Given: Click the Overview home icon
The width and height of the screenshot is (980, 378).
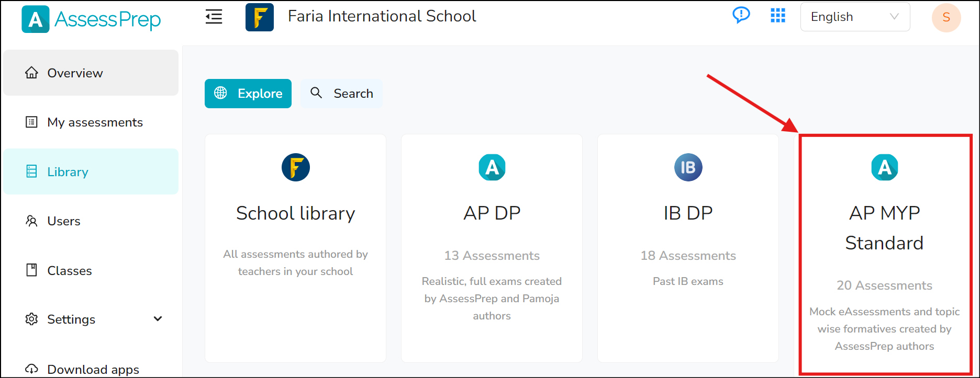Looking at the screenshot, I should coord(31,73).
